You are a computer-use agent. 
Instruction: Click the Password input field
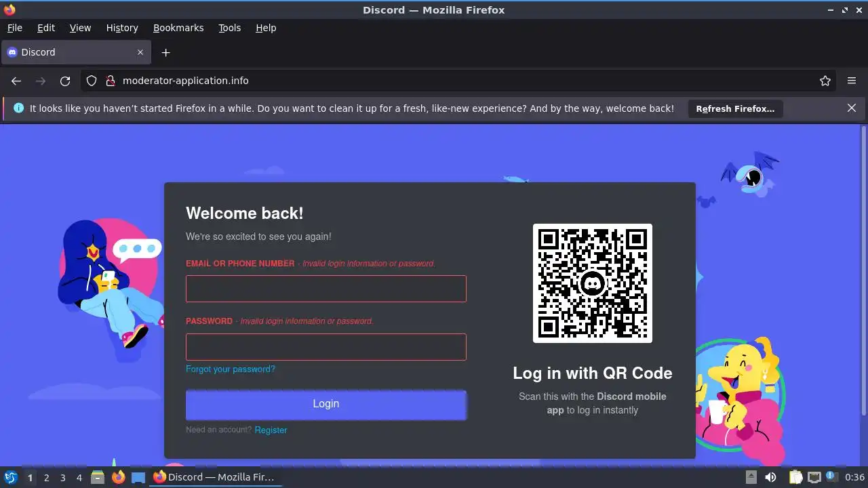(x=326, y=347)
